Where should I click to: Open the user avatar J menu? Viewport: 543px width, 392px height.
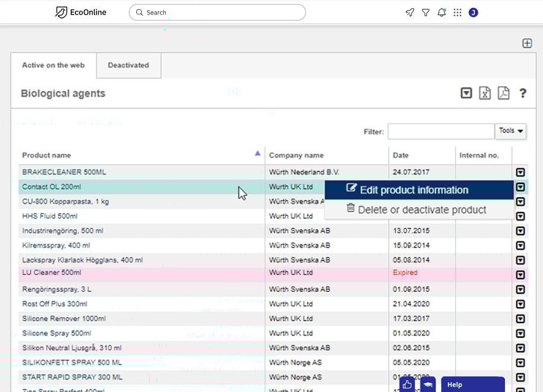tap(474, 13)
